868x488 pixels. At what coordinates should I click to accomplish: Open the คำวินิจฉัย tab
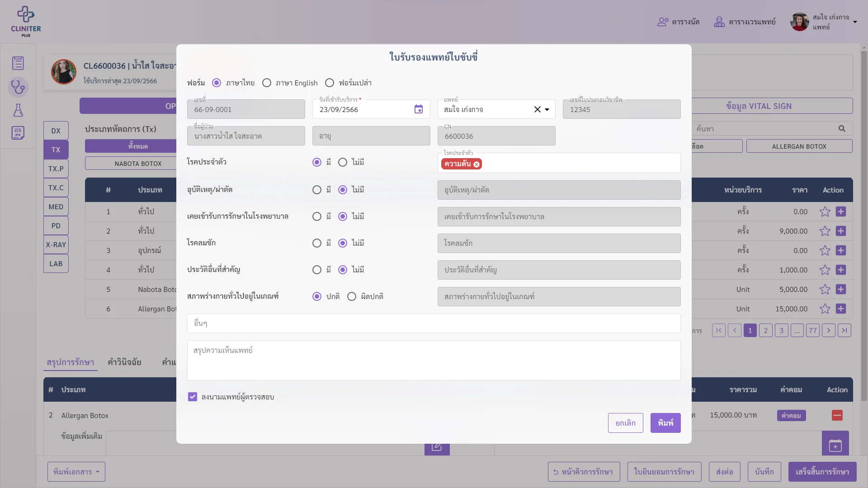(x=124, y=362)
